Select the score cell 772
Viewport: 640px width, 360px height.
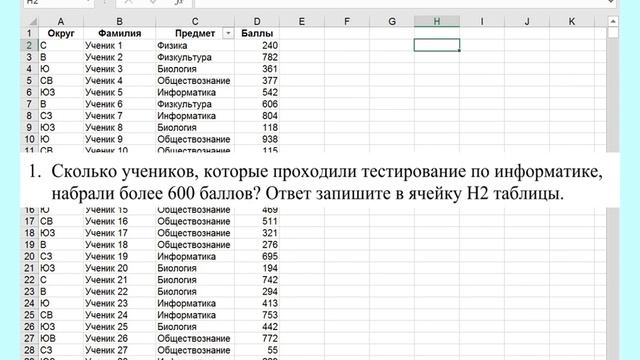[x=257, y=338]
